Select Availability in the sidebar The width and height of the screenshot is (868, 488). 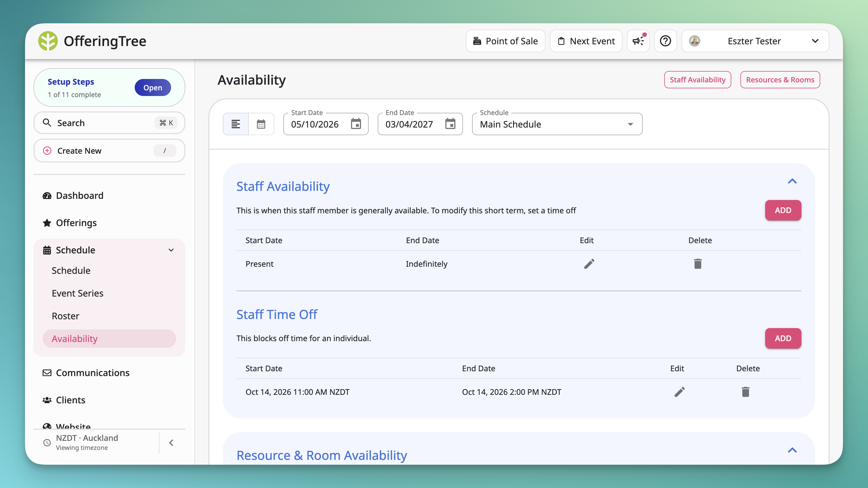click(109, 339)
